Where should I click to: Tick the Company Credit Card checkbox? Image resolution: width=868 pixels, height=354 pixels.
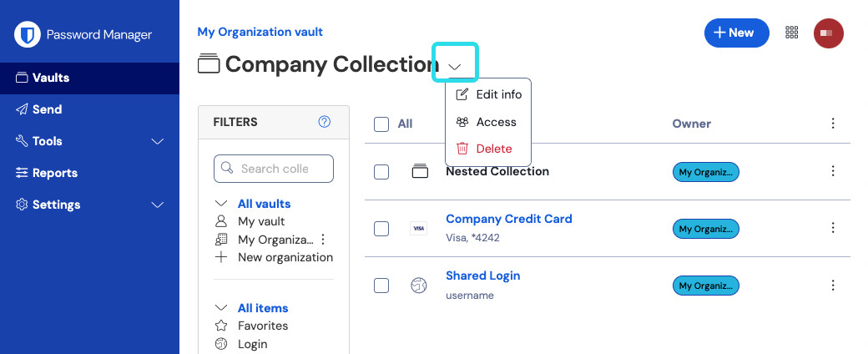point(381,229)
